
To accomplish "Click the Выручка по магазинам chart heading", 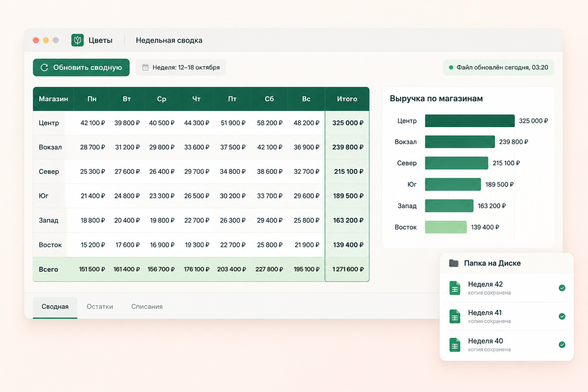I will [436, 98].
